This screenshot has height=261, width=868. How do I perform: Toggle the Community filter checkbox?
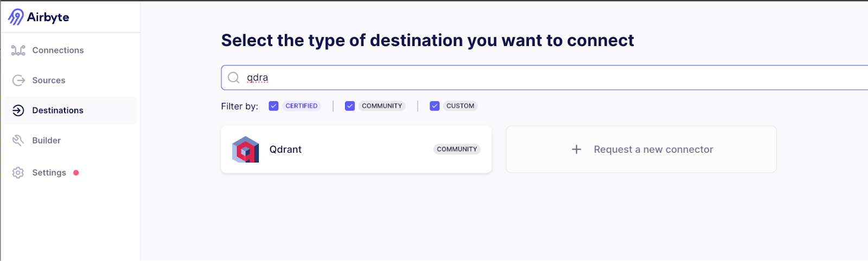[350, 106]
